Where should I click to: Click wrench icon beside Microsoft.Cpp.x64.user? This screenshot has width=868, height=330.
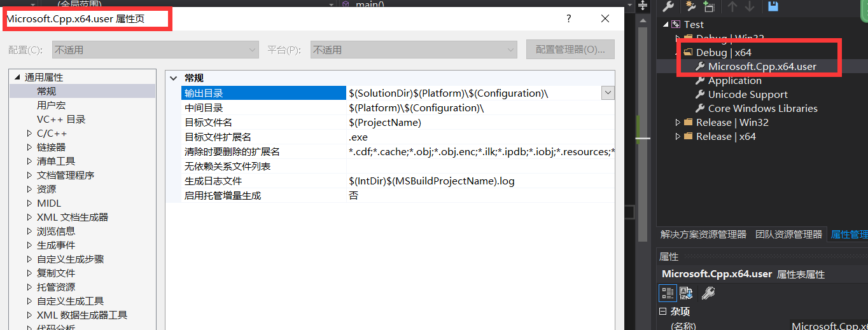coord(700,66)
